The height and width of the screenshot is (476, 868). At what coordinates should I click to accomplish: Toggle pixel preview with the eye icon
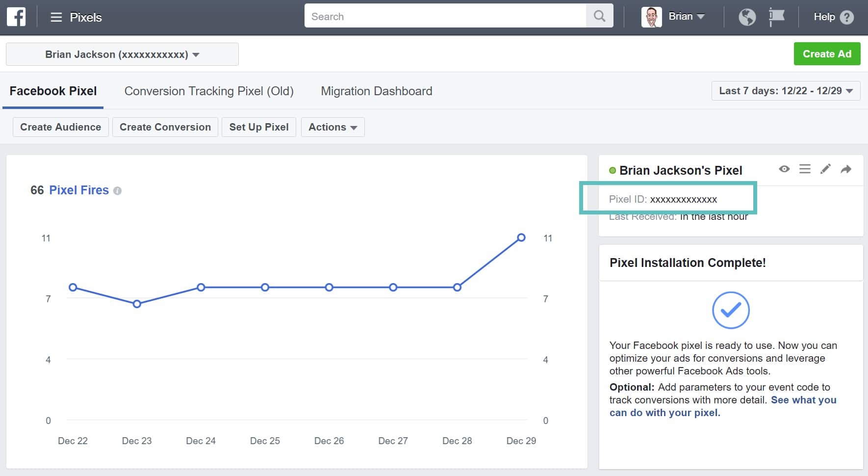785,169
